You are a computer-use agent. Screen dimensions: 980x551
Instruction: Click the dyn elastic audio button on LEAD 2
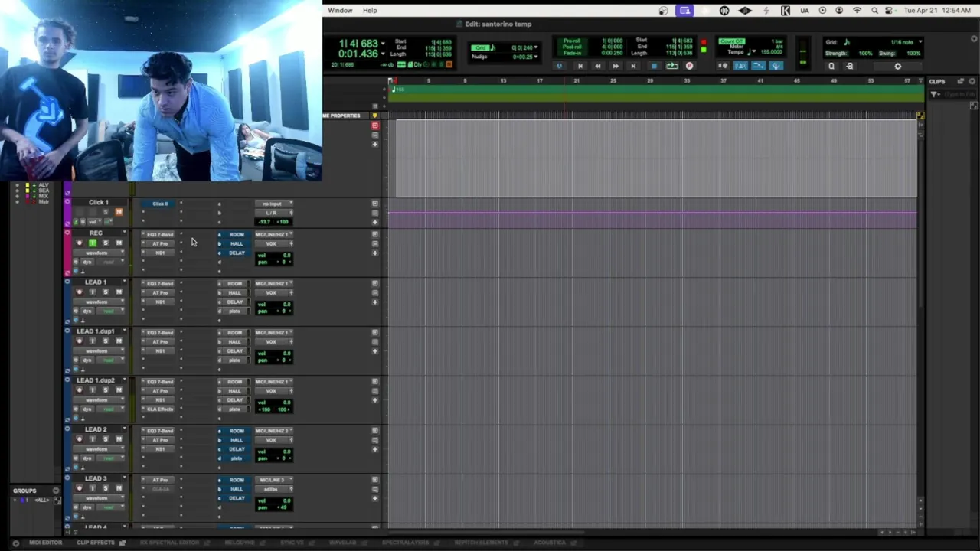[x=87, y=458]
